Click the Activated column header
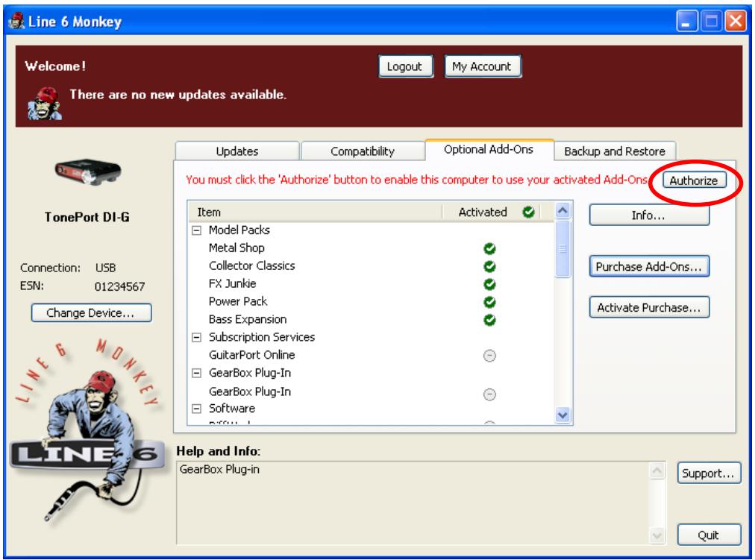Screen dimensions: 755x560 click(x=492, y=213)
